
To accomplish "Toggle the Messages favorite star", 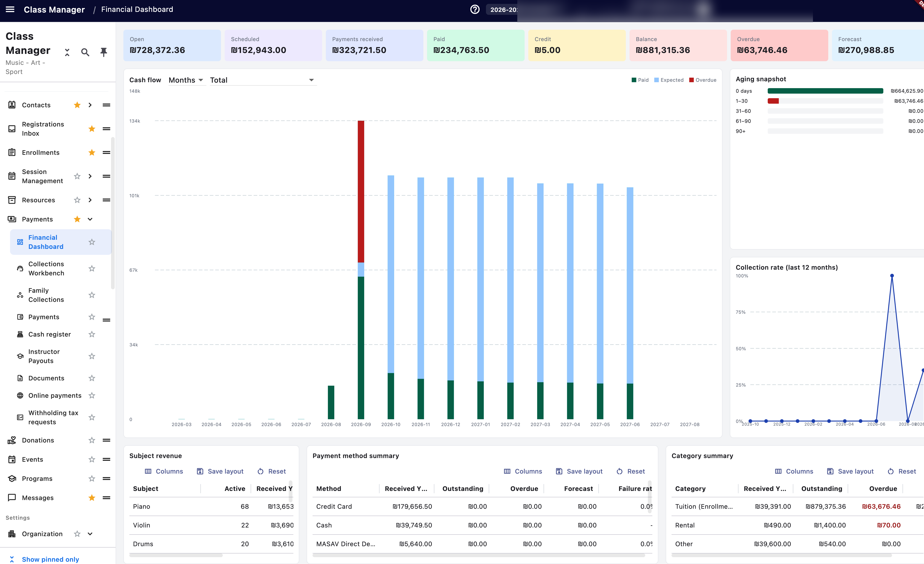I will click(x=92, y=498).
